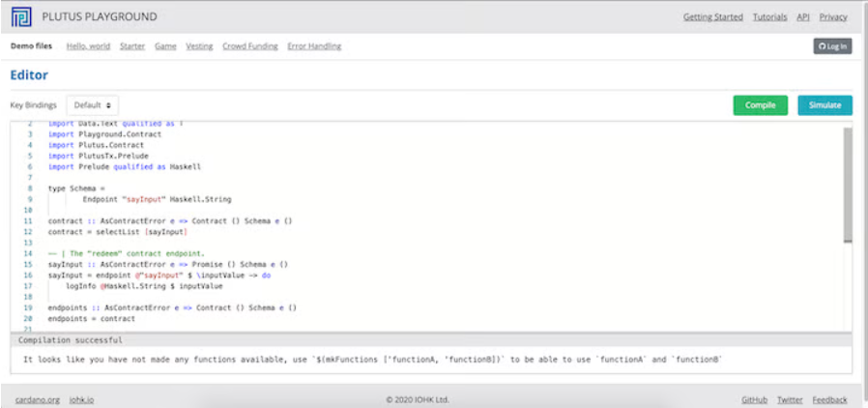The width and height of the screenshot is (868, 408).
Task: Click line 9 Endpoint "sayInput" code
Action: (158, 199)
